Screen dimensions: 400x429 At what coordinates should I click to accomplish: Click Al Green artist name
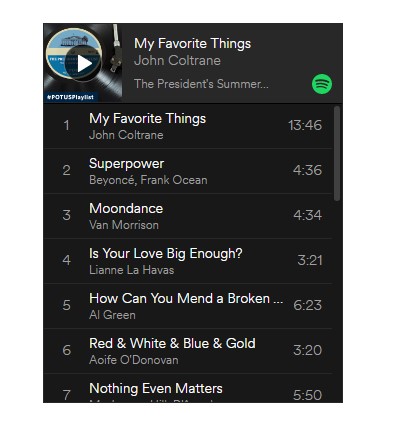[x=112, y=315]
